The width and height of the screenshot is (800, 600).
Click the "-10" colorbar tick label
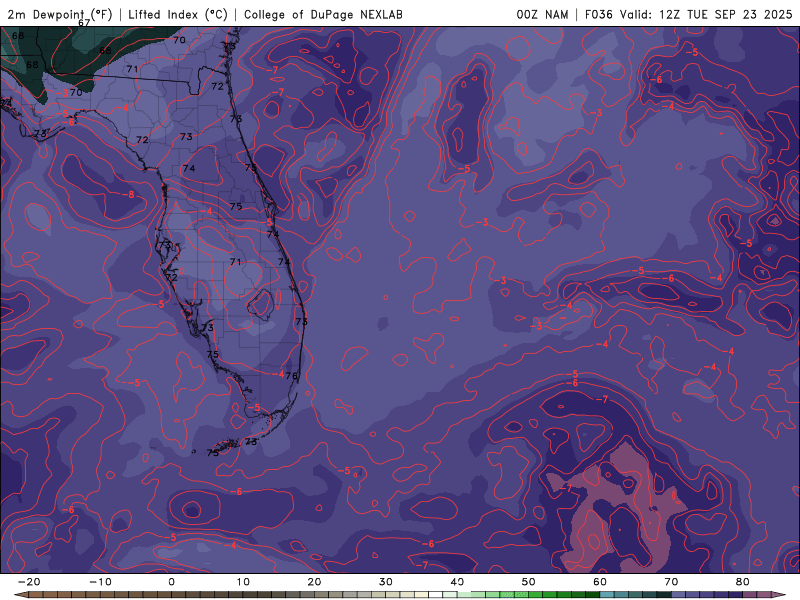100,582
